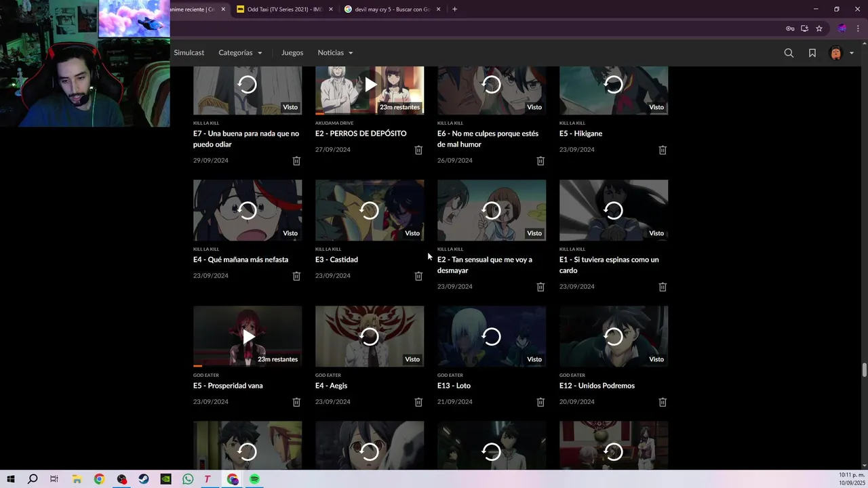Close the Odd Taxi tab
The image size is (868, 488).
(331, 9)
